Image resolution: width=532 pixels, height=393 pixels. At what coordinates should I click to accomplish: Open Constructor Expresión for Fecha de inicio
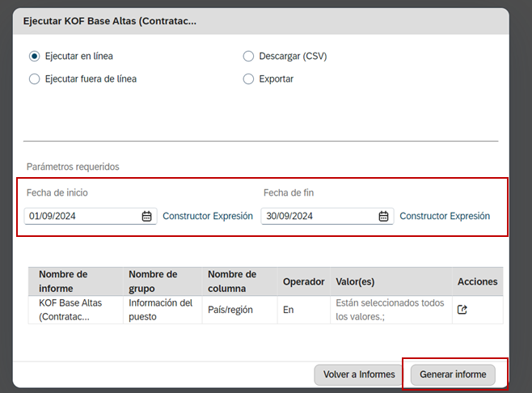[x=208, y=217]
